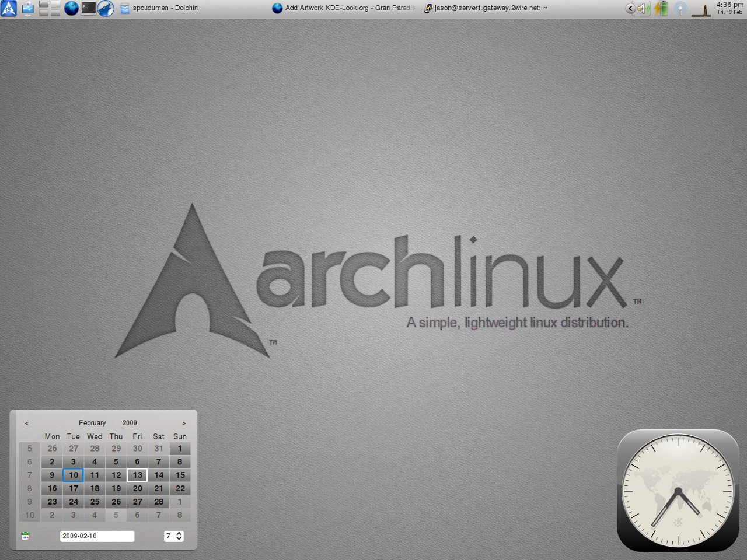Select February 16 in the calendar
Viewport: 747px width, 560px height.
pos(52,488)
